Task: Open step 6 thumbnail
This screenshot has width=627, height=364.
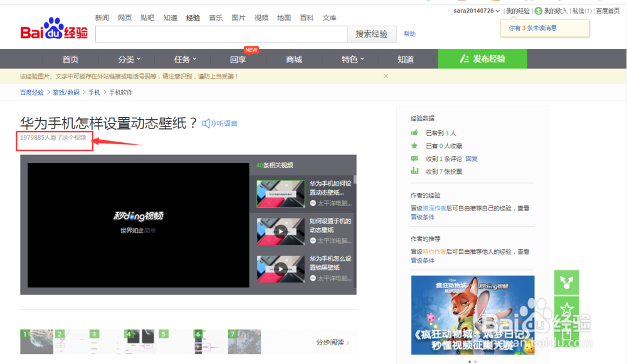Action: 209,341
